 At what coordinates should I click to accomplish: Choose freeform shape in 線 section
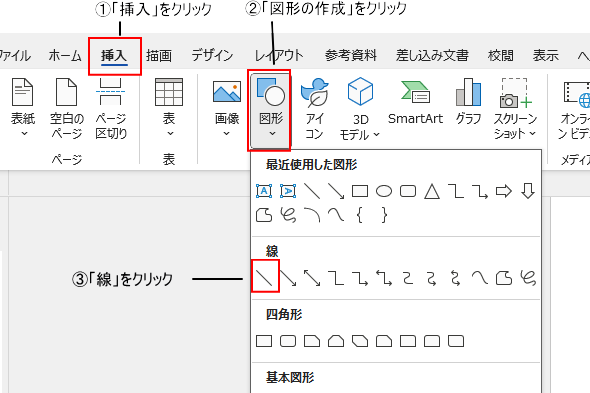[x=504, y=278]
